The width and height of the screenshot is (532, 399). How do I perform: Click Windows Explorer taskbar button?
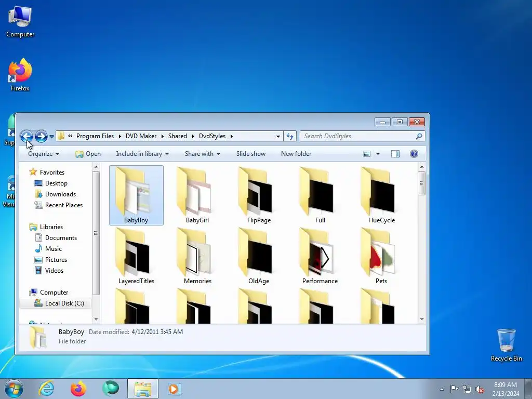[x=143, y=389]
